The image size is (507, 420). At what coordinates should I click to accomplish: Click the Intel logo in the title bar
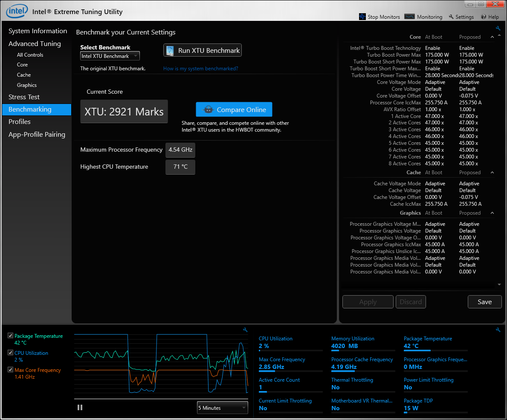(x=17, y=12)
